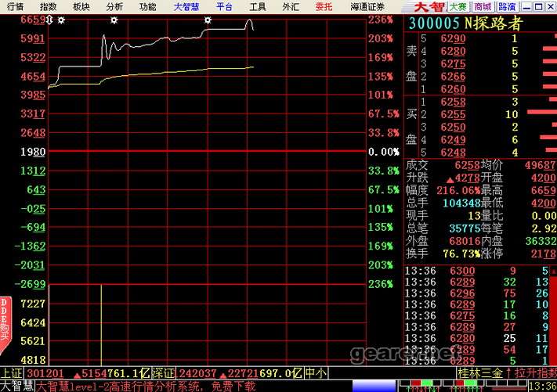Click the 商城 store button
Screen dimensions: 557x392
click(483, 7)
